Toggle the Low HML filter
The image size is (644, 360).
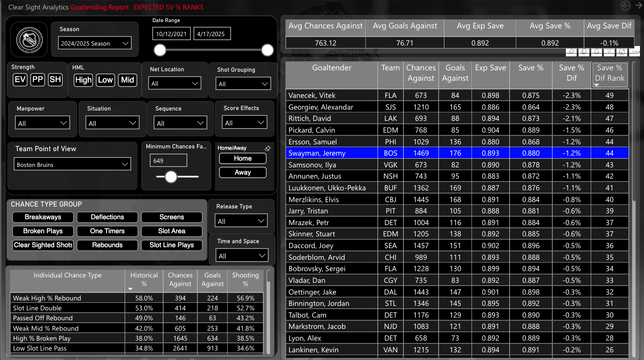pyautogui.click(x=105, y=80)
